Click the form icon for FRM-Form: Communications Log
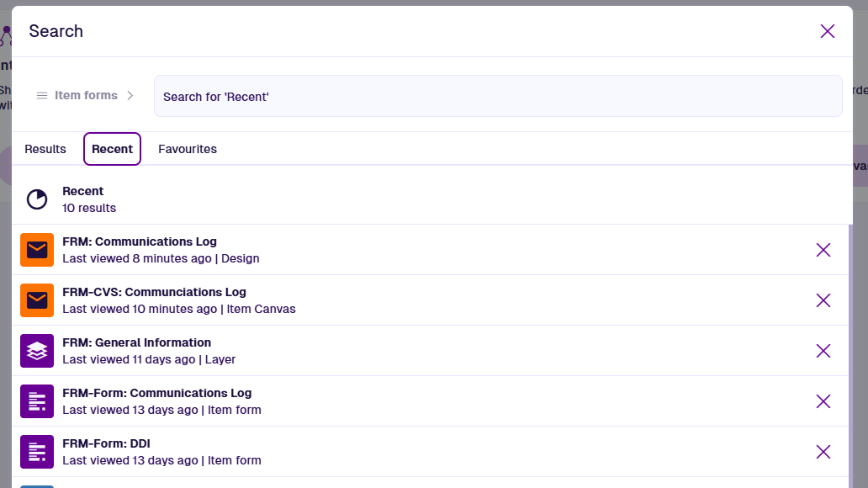The image size is (868, 488). (37, 401)
